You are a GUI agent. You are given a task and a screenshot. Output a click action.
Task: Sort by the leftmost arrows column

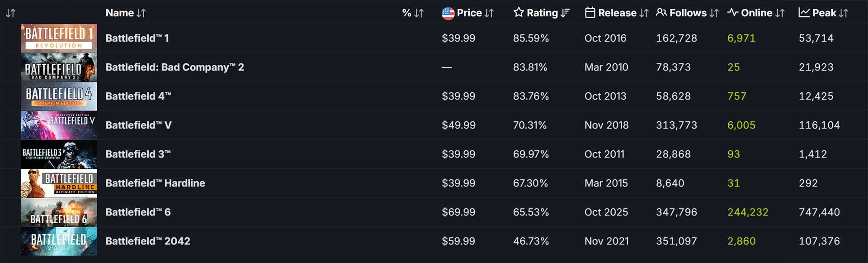point(10,13)
